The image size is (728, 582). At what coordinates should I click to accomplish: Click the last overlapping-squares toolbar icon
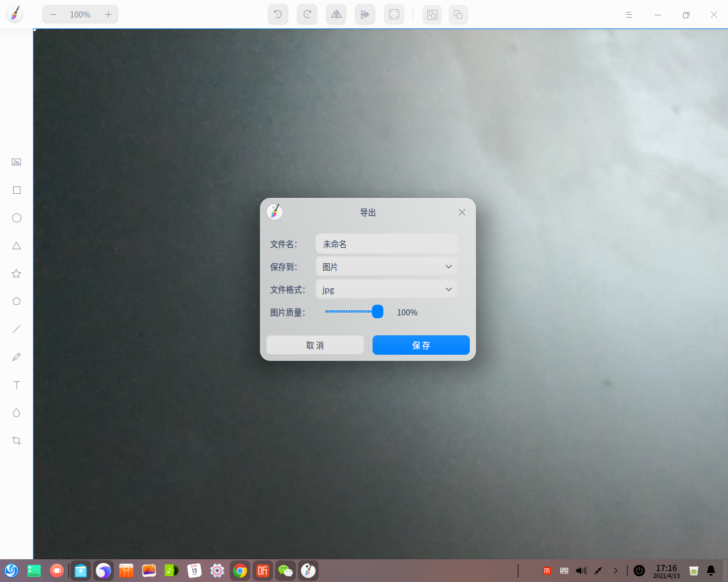[x=458, y=15]
